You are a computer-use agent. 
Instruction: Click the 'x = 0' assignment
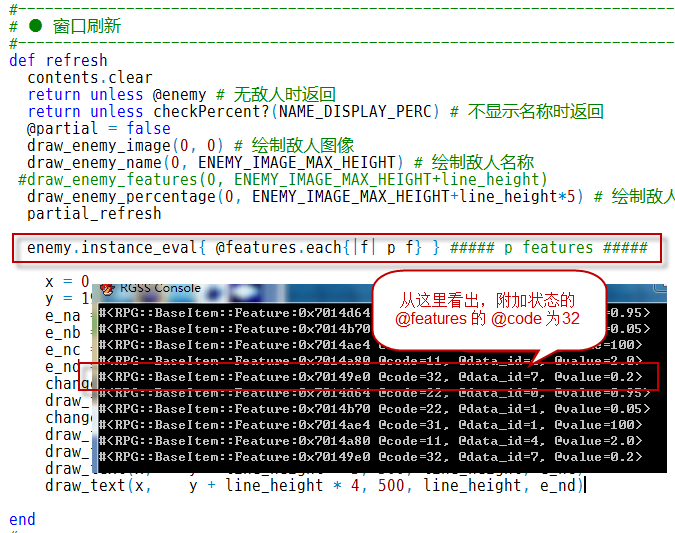coord(67,282)
